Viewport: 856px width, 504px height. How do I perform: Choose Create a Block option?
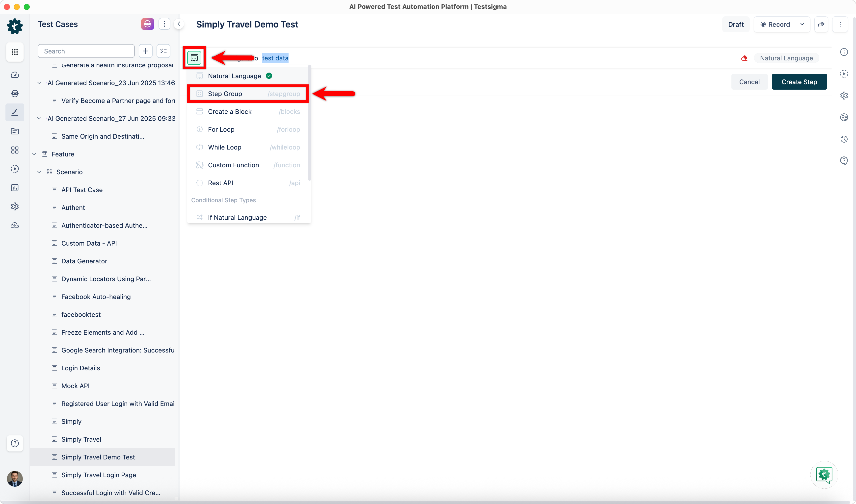click(248, 111)
